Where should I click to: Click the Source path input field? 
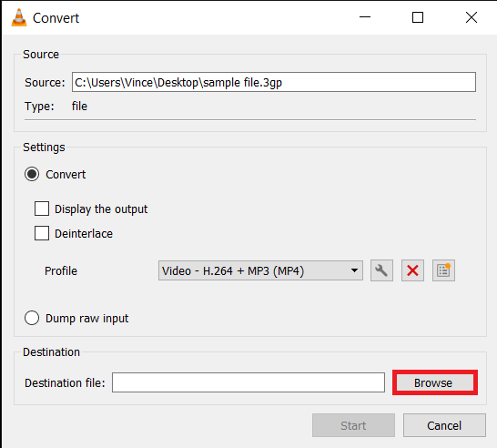point(274,82)
